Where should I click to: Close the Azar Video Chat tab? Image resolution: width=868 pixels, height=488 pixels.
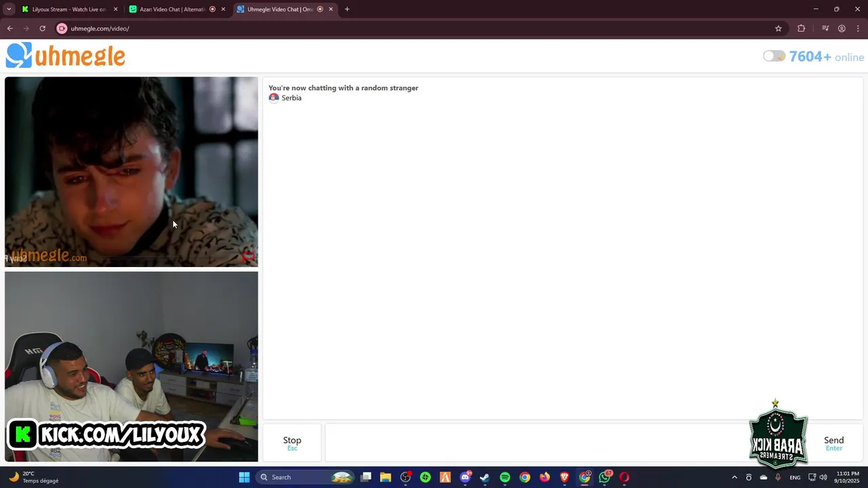tap(223, 9)
